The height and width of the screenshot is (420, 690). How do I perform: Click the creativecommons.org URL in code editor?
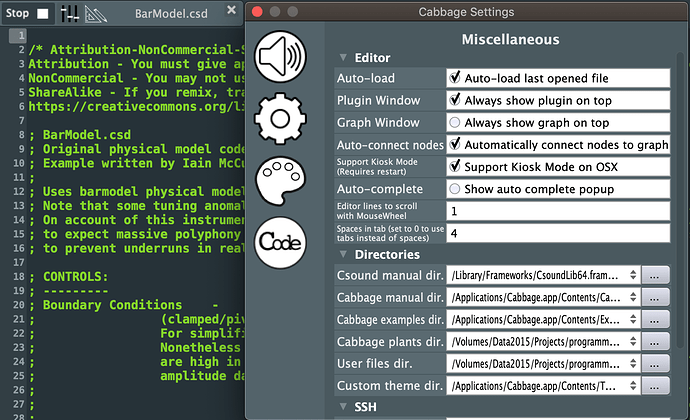(x=136, y=107)
